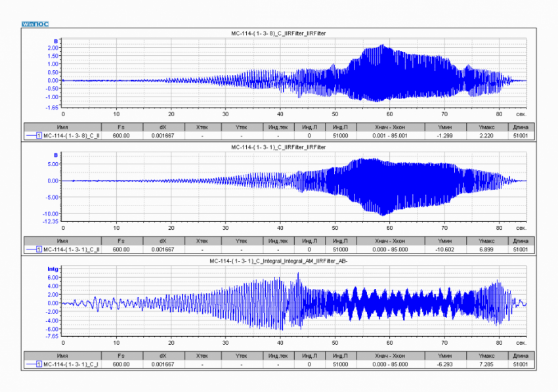Click the -12.35 Y-axis minimum label
The height and width of the screenshot is (392, 558).
pos(51,221)
